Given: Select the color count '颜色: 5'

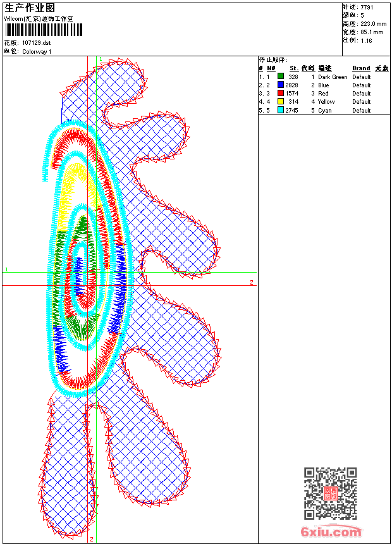Looking at the screenshot, I should coord(353,15).
